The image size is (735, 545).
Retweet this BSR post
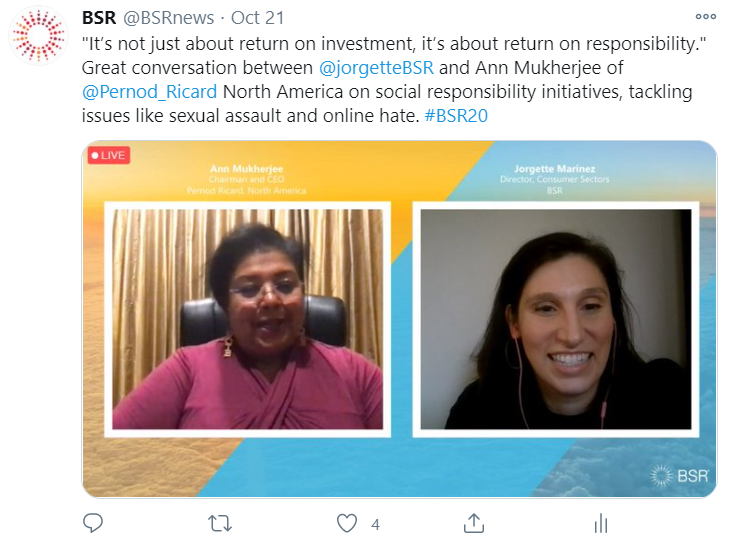(x=220, y=523)
